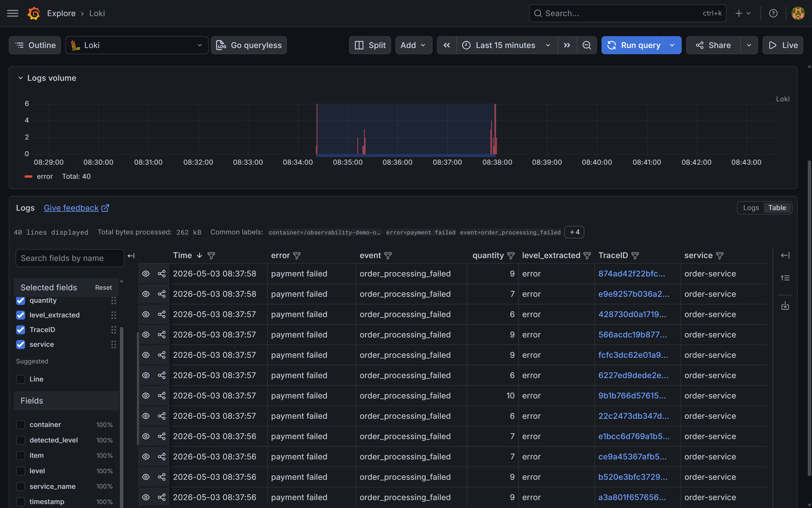Click the filter icon on TraceID column
The height and width of the screenshot is (508, 812).
(635, 256)
